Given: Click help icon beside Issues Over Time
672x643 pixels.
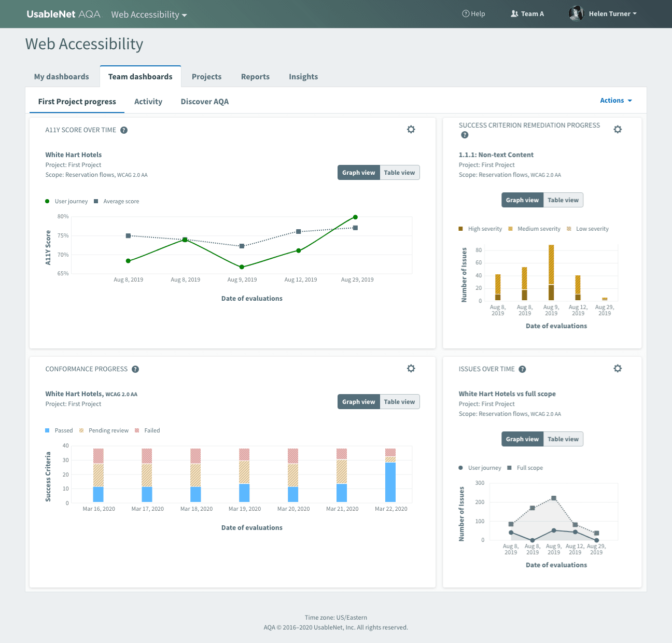Looking at the screenshot, I should pos(522,369).
